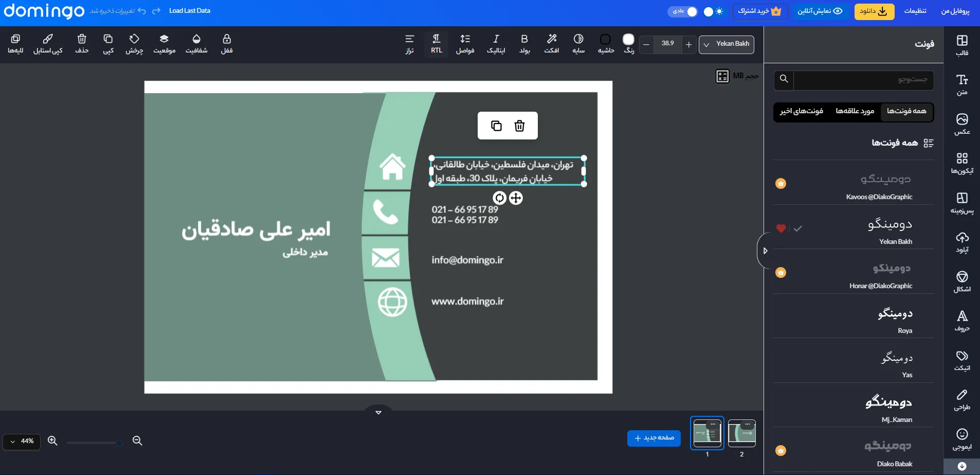Open the white text Color (رنگ) swatch
The width and height of the screenshot is (980, 475).
click(x=628, y=40)
